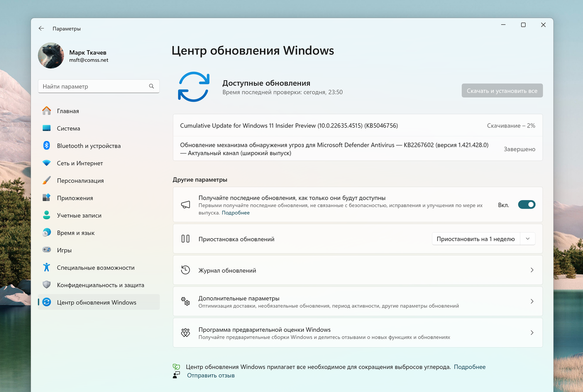Screen dimensions: 583x392
Task: Click Отправить отзыв link
Action: point(211,376)
